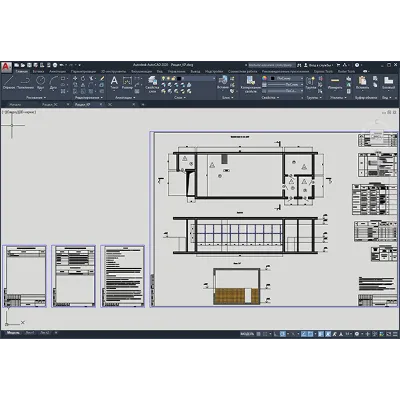Open the layer selection dropdown
Screen dimensions: 400x400
tap(196, 78)
